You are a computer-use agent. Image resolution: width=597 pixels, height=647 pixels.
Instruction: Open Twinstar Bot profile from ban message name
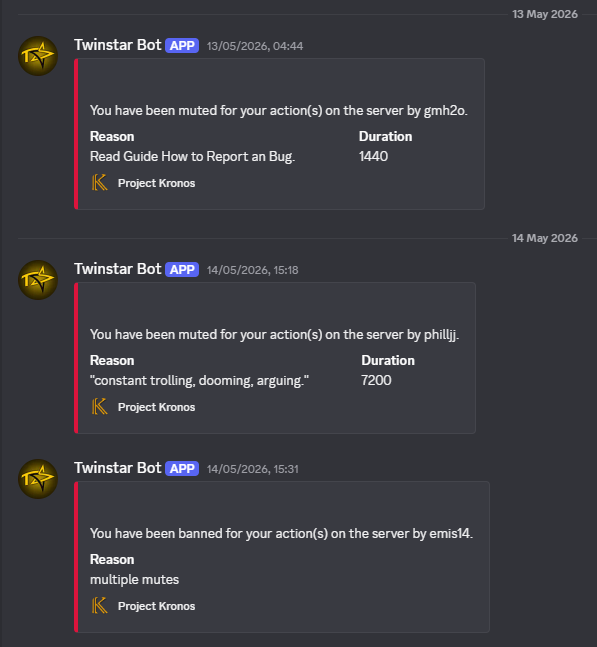(x=118, y=468)
